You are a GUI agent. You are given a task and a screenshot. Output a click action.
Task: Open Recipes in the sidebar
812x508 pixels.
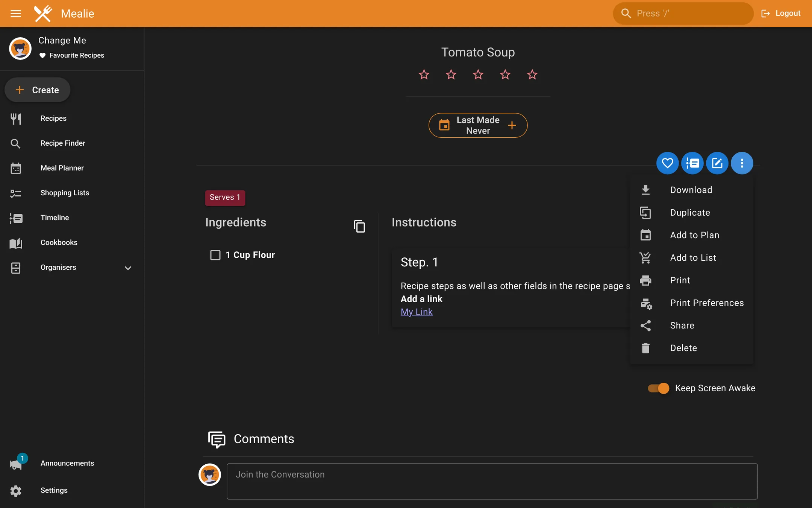(x=72, y=118)
